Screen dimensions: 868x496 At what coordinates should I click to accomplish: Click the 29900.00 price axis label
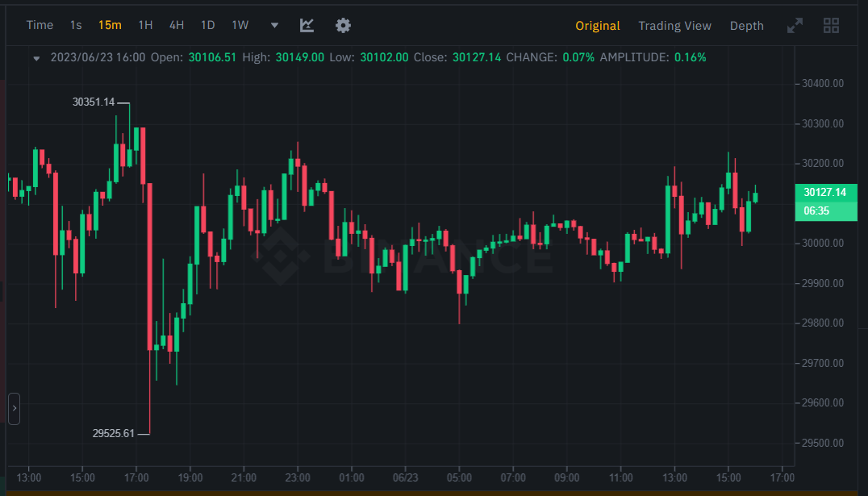pyautogui.click(x=823, y=283)
